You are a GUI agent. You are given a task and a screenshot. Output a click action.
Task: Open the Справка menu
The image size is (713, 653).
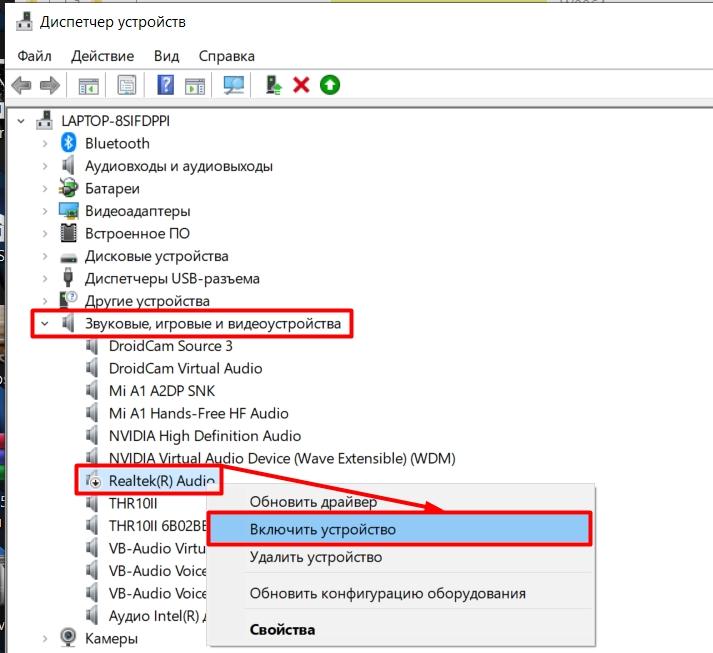point(226,56)
